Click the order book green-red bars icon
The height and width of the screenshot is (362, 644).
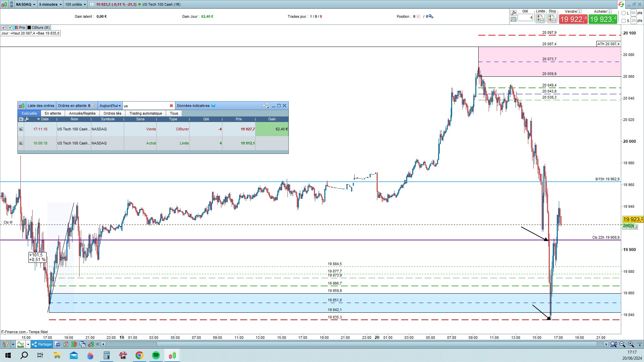tap(74, 344)
